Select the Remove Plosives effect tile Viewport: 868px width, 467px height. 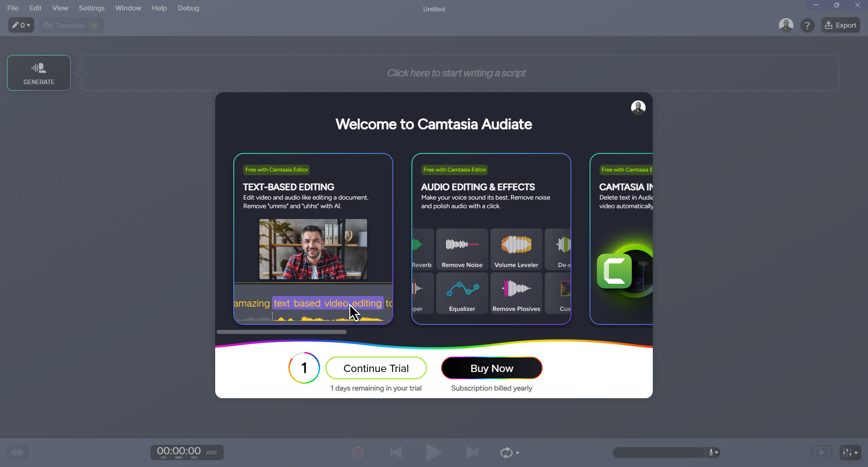(x=516, y=293)
